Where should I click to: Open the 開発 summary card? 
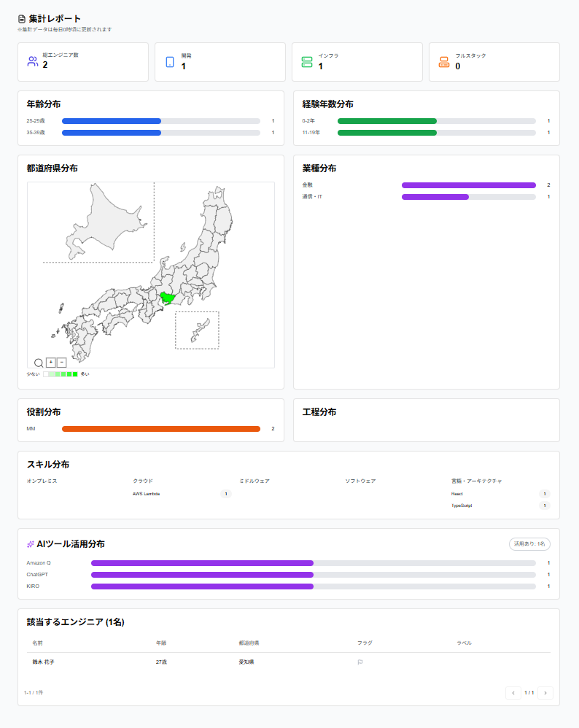click(220, 62)
